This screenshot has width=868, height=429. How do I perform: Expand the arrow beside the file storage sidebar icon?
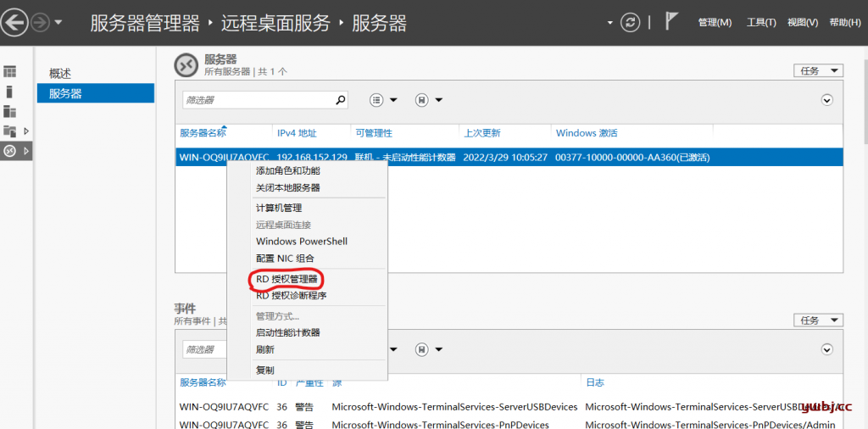(x=25, y=131)
